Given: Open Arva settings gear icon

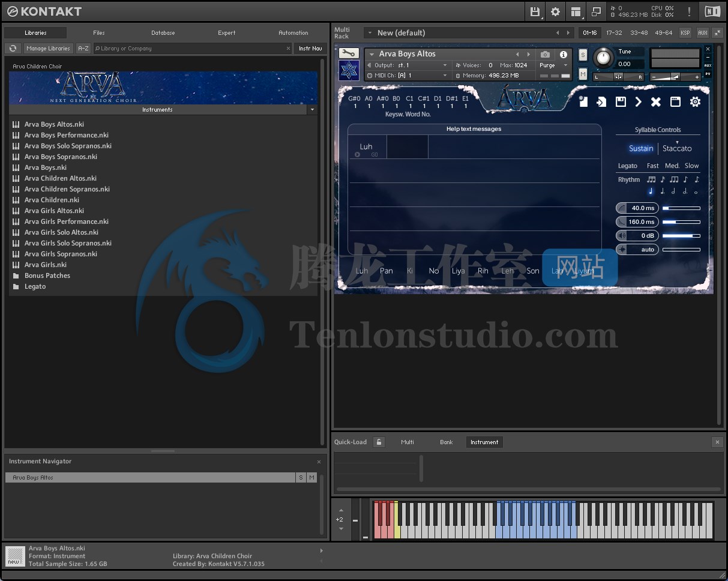Looking at the screenshot, I should 695,102.
